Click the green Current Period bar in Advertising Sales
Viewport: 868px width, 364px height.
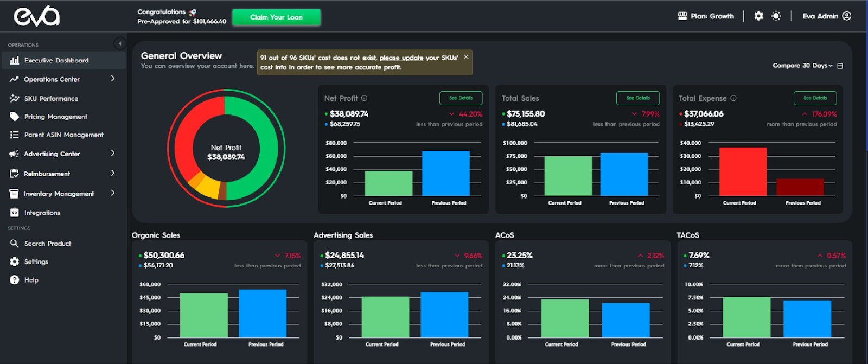385,317
